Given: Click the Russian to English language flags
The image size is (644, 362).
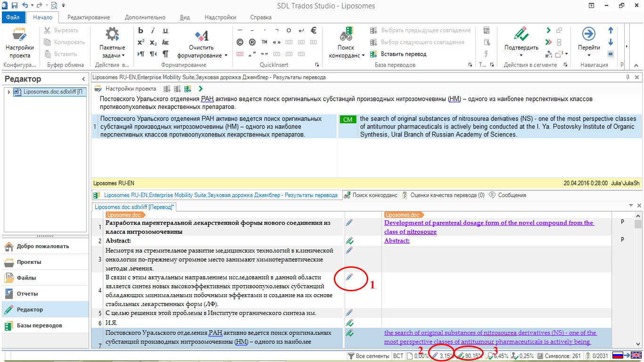Looking at the screenshot, I should [x=626, y=356].
